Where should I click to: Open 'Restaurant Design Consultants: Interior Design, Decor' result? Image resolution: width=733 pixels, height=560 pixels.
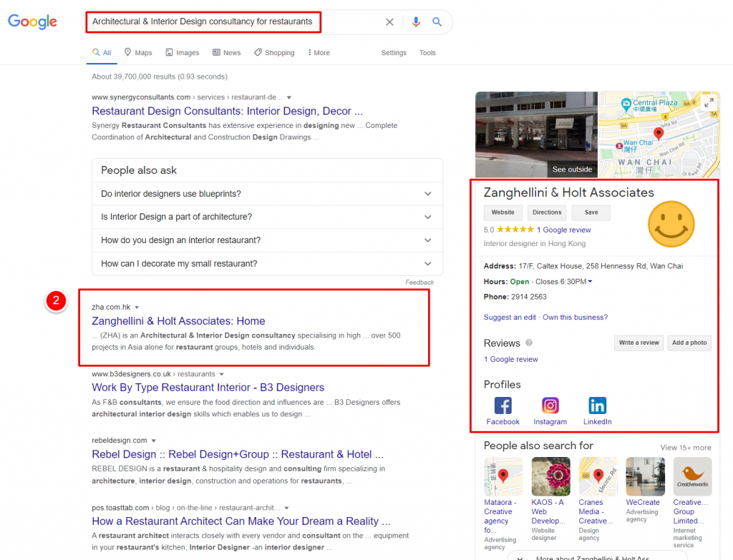(x=227, y=111)
